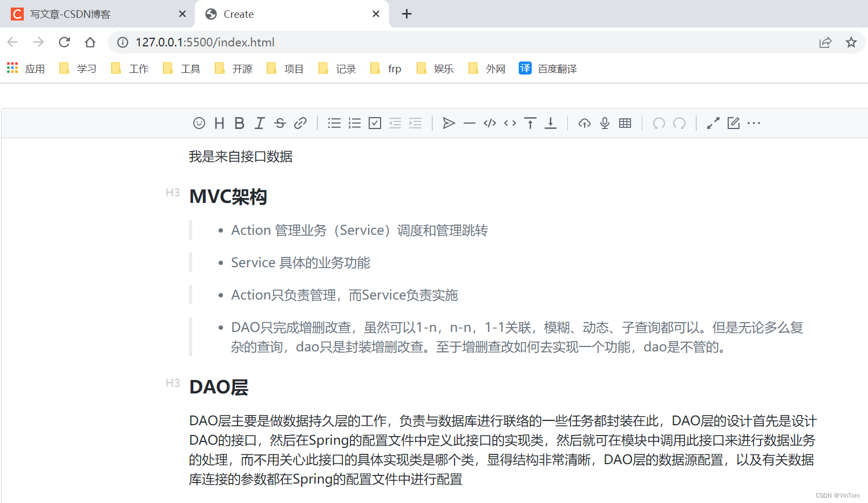Go back to previous page

[12, 42]
